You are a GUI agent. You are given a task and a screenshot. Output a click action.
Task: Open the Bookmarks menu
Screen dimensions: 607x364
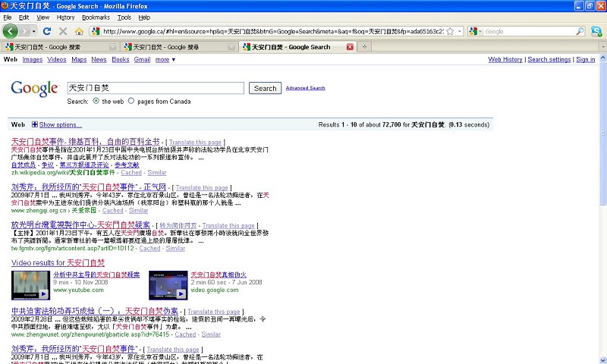[96, 17]
